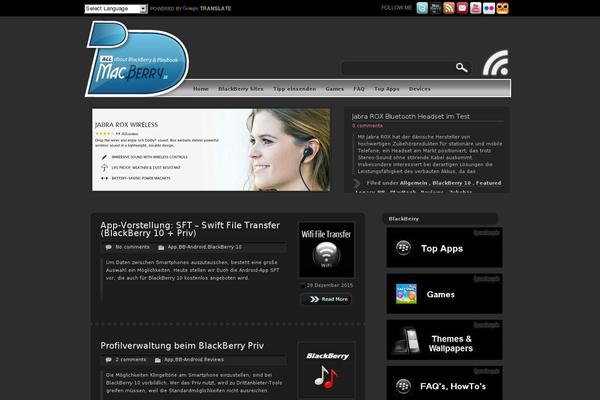Open the Themes & Wallpapers sidebar banner
Screen dimensions: 600x400
(x=444, y=340)
